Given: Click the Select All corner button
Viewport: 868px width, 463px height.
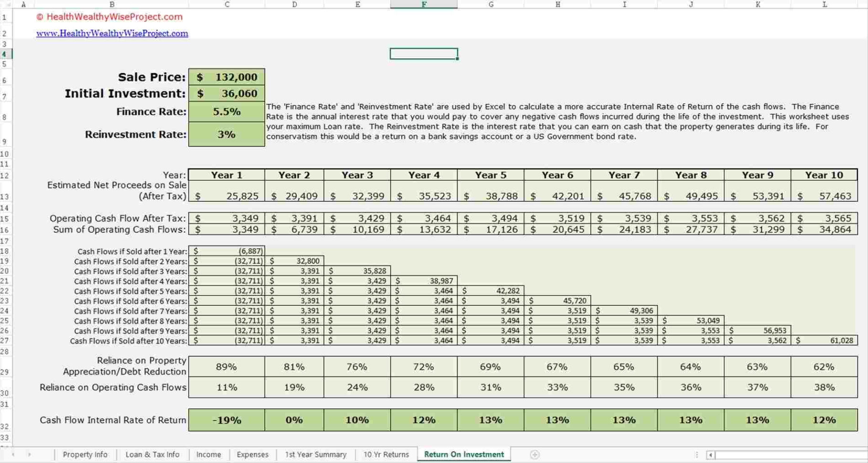Looking at the screenshot, I should (7, 4).
